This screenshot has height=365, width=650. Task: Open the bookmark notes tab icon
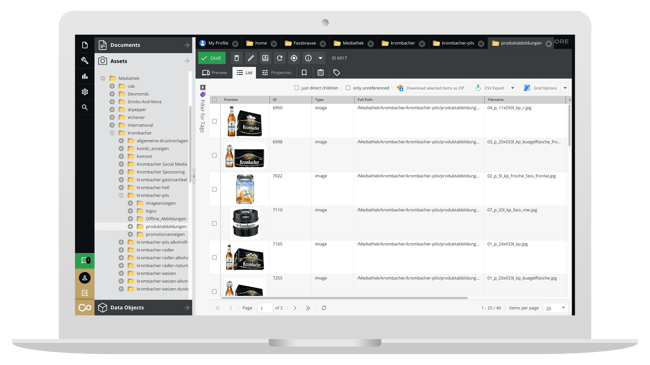304,73
